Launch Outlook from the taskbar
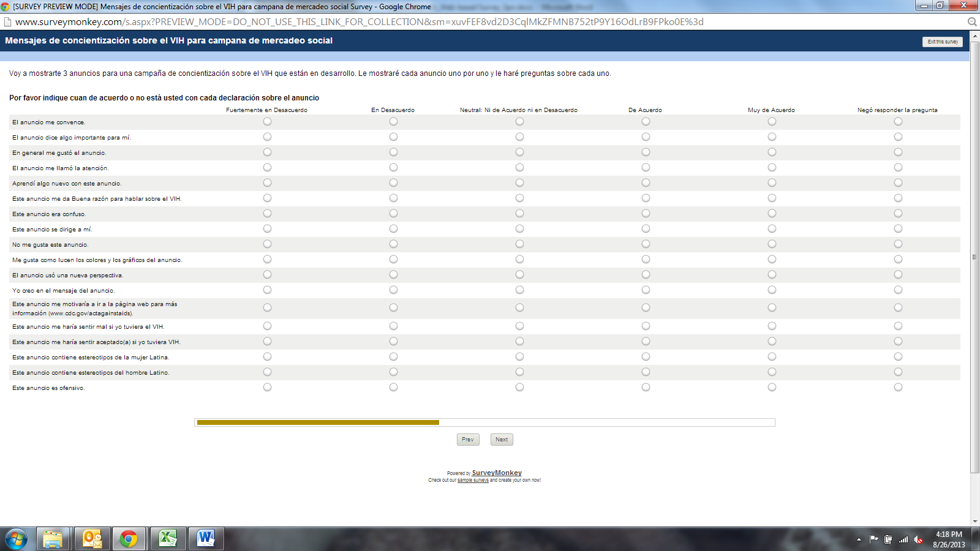Screen dimensions: 980x551 pyautogui.click(x=92, y=539)
